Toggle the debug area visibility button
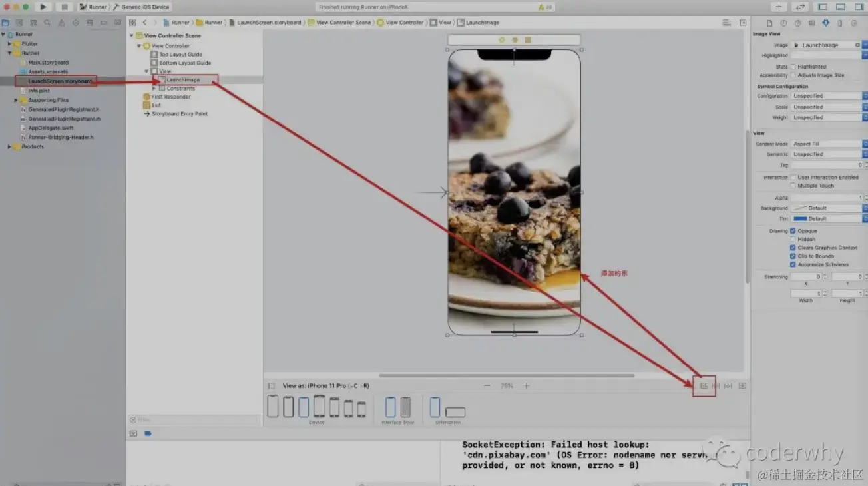Viewport: 868px width, 486px height. point(840,7)
